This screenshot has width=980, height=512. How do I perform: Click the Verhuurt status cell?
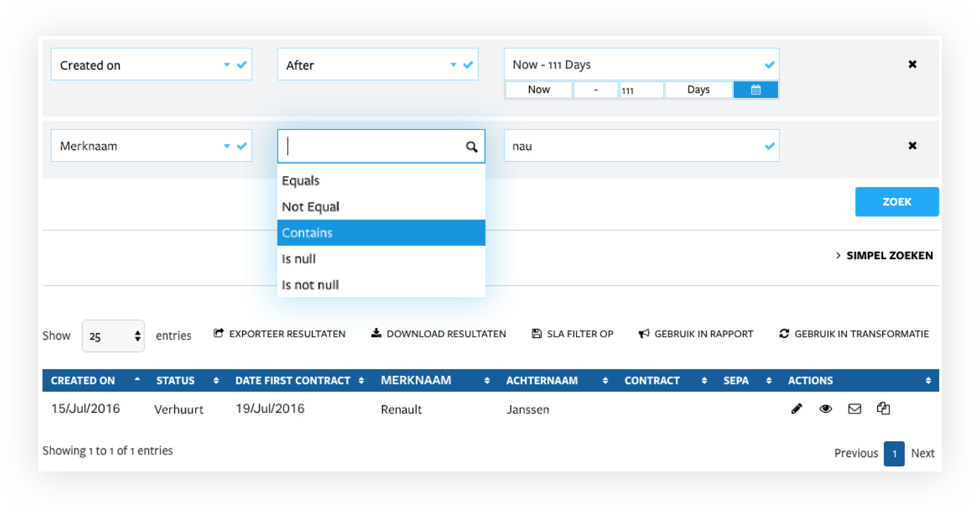tap(179, 410)
